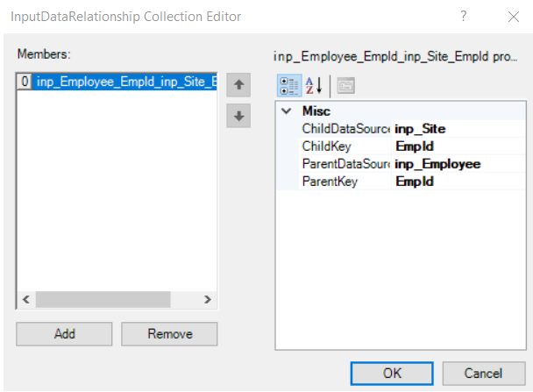533x392 pixels.
Task: Open the Property Pages icon
Action: pos(345,86)
